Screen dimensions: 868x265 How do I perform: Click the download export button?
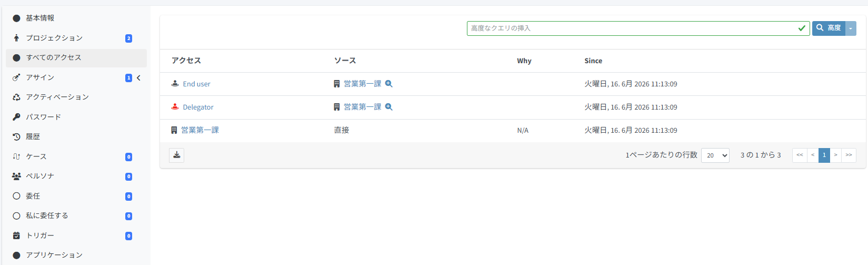pyautogui.click(x=177, y=155)
